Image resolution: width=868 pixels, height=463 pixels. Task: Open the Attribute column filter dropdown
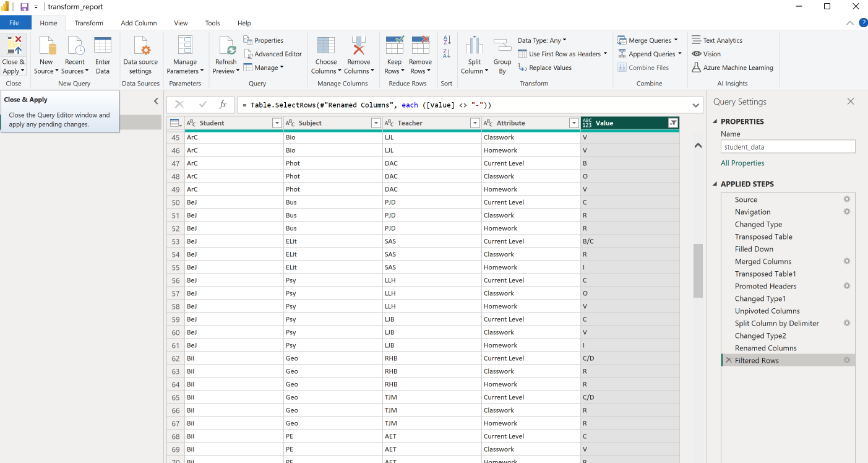pos(574,123)
